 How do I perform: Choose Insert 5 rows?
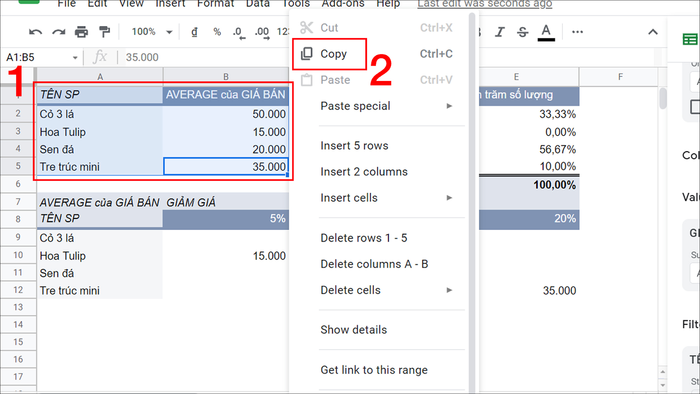point(379,145)
